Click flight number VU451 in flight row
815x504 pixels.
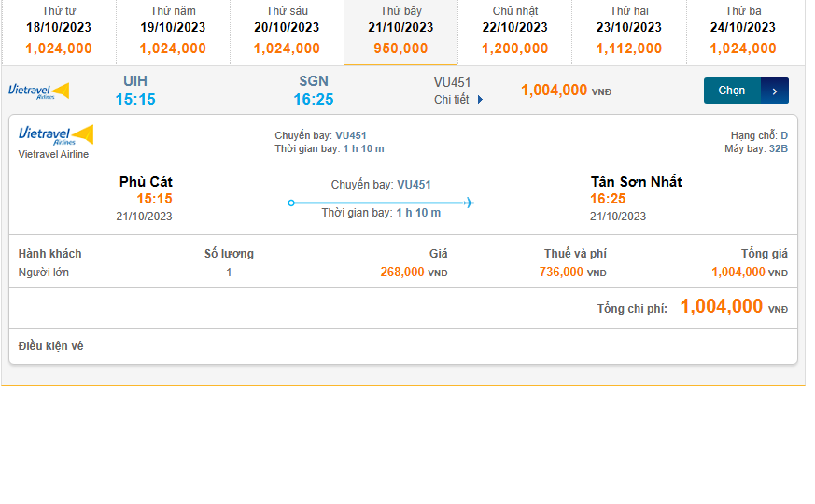tap(453, 82)
